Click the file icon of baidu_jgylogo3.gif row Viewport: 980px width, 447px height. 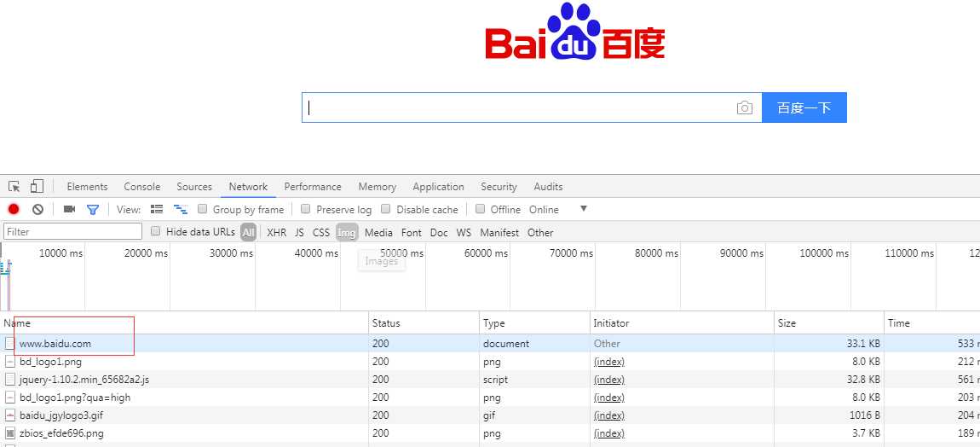[x=10, y=415]
